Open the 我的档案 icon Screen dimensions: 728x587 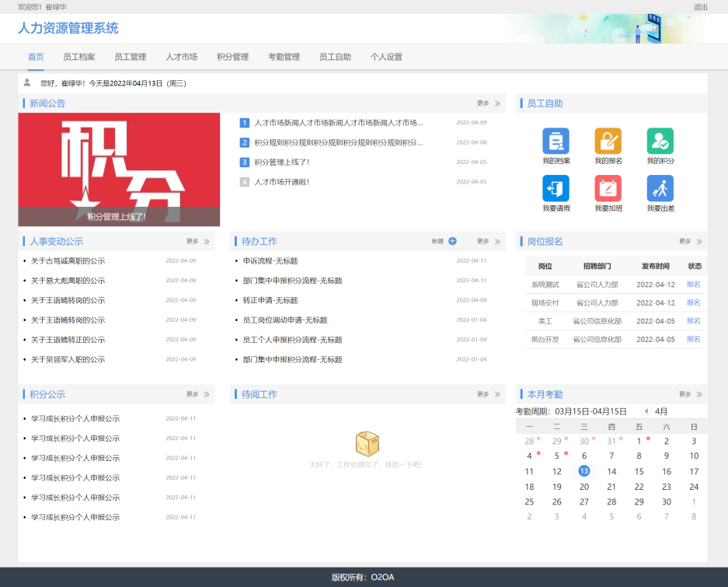coord(556,142)
